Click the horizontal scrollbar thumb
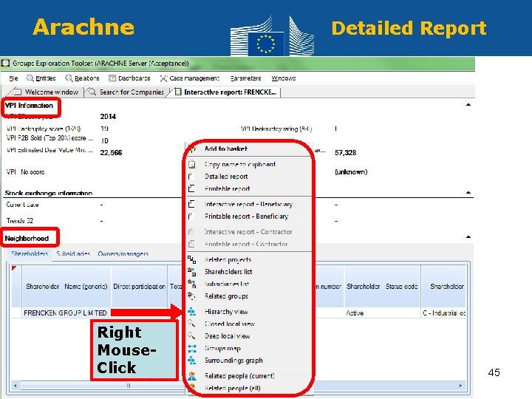Screen dimensions: 532x399 point(129,386)
